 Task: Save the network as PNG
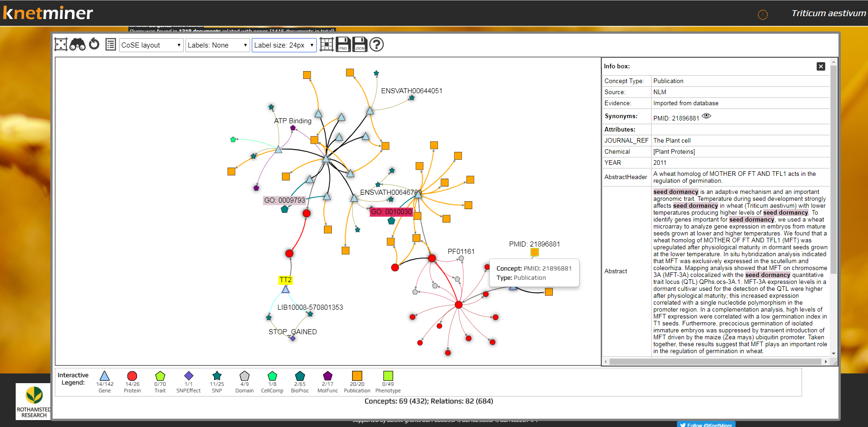pos(343,44)
